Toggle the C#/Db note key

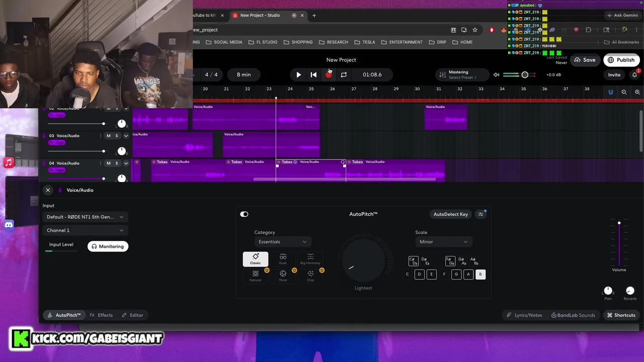tap(413, 261)
